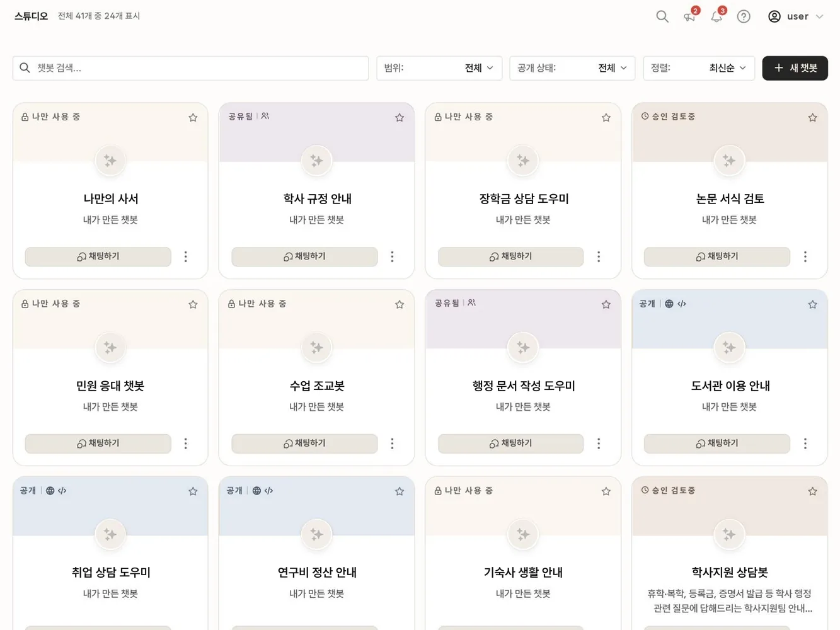The height and width of the screenshot is (630, 840).
Task: Open the announcements megaphone icon
Action: [x=689, y=16]
